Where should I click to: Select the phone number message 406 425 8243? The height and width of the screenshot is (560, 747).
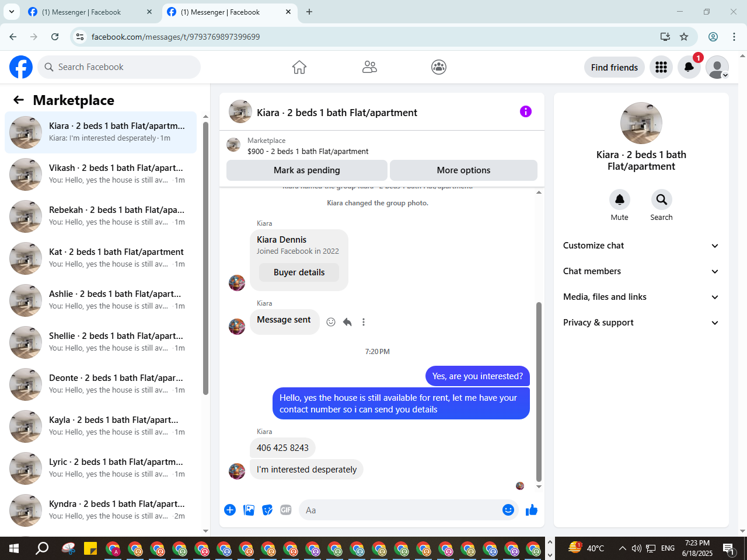[282, 448]
